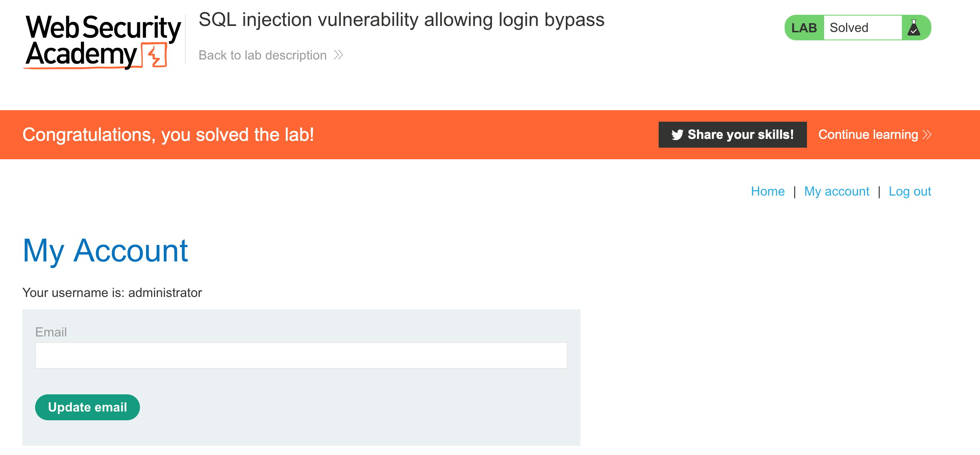Click the green LAB badge label
Viewport: 980px width, 455px height.
pyautogui.click(x=804, y=28)
